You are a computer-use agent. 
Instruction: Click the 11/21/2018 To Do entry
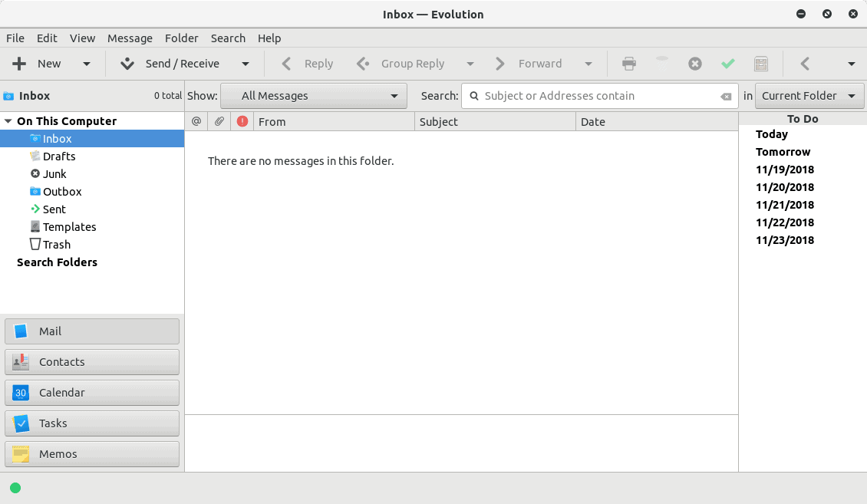pyautogui.click(x=785, y=205)
